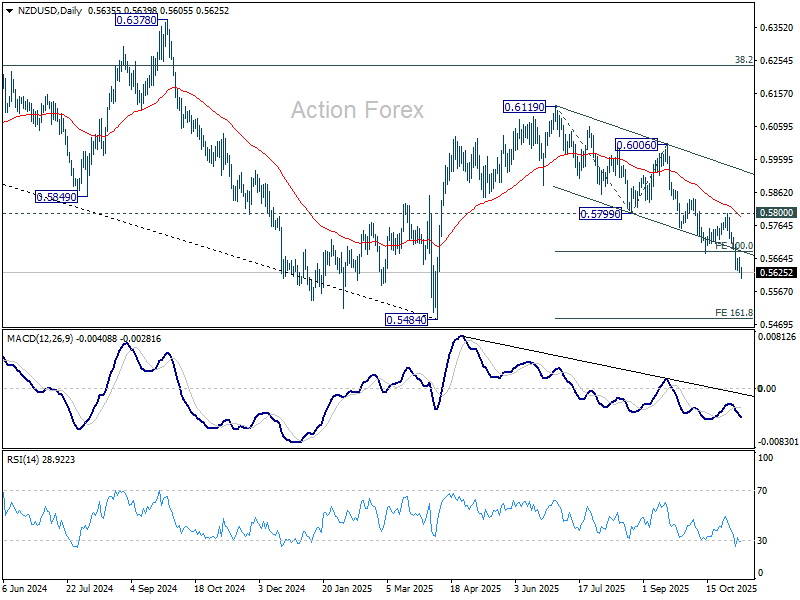Click the 18 Apr 2025 date marker
800x600 pixels.
(x=476, y=589)
